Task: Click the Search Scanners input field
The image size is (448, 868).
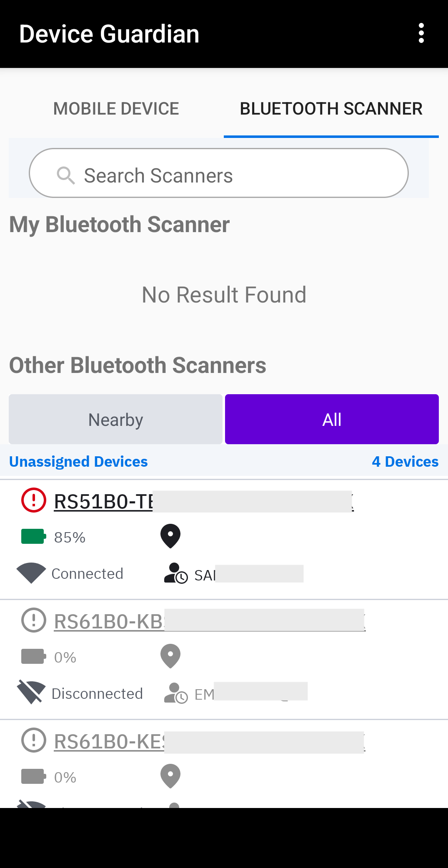Action: 233,175
